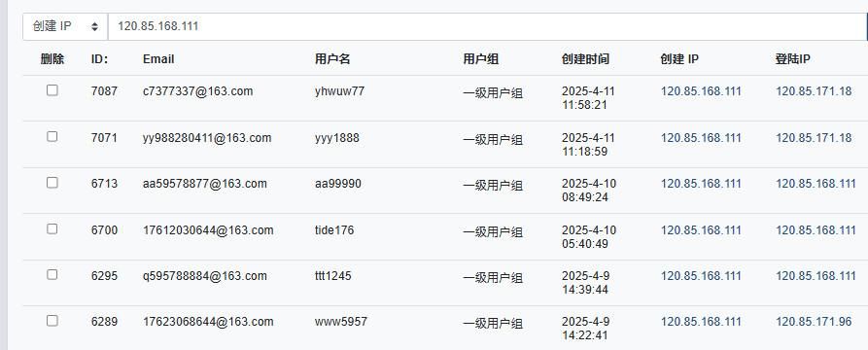This screenshot has height=350, width=868.
Task: Tick the delete checkbox for ID 6713
Action: point(52,182)
